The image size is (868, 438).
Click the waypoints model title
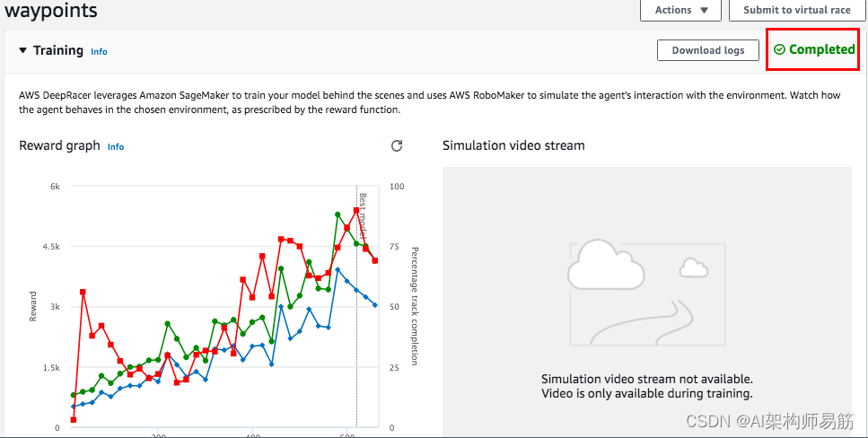pos(51,11)
